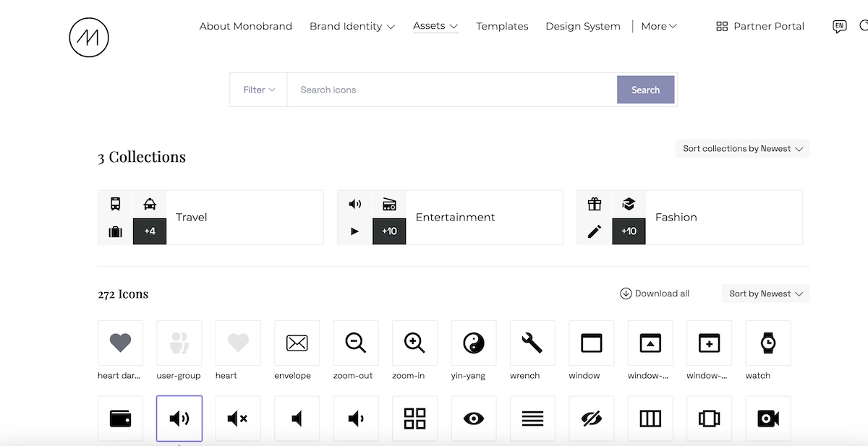Select the envelope icon tile
This screenshot has width=868, height=446.
297,343
